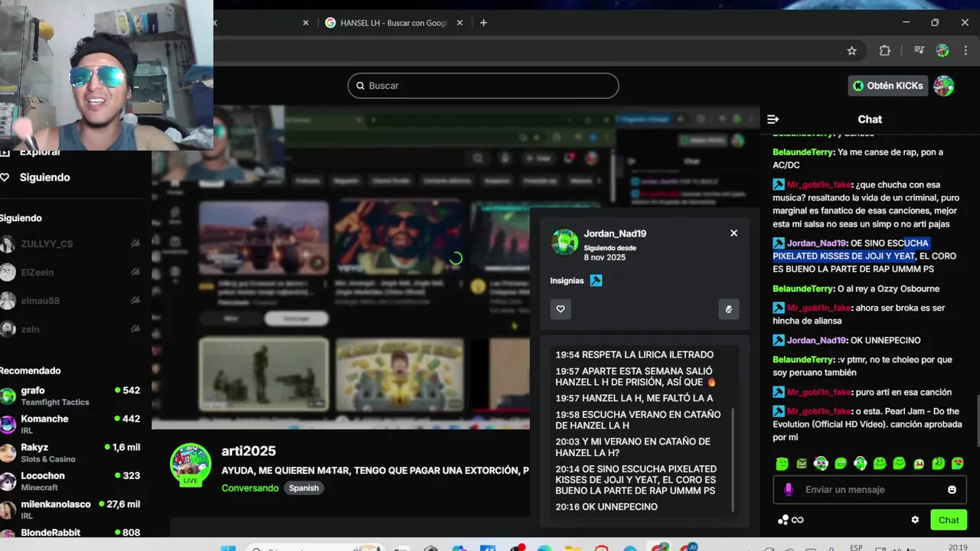Open browser extensions puzzle icon
The height and width of the screenshot is (551, 980).
pos(885,51)
